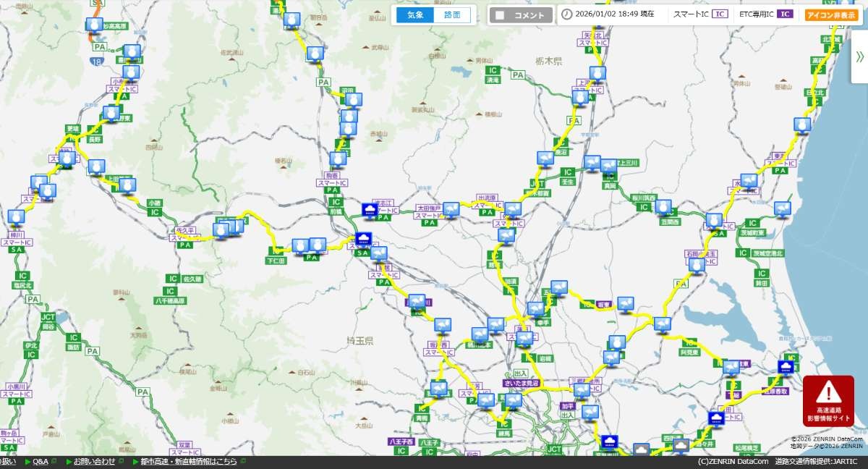This screenshot has width=868, height=469.
Task: Switch to the 路面 road surface tab
Action: pyautogui.click(x=452, y=15)
